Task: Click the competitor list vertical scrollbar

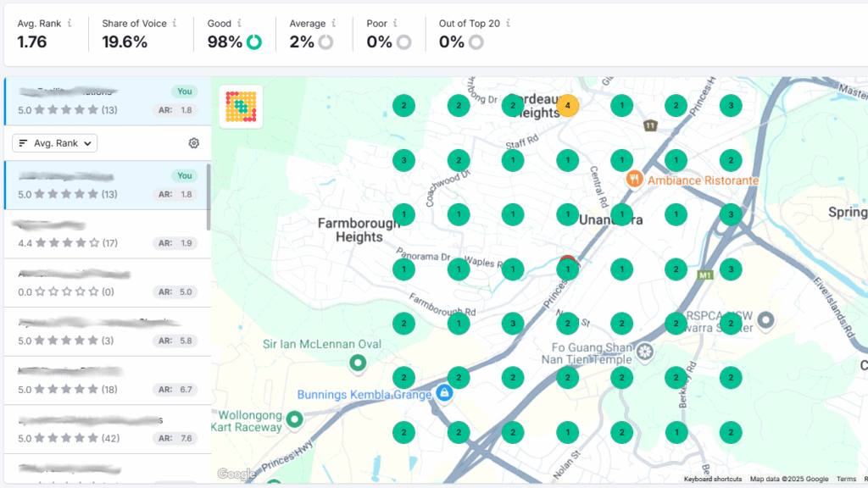Action: coord(209,195)
